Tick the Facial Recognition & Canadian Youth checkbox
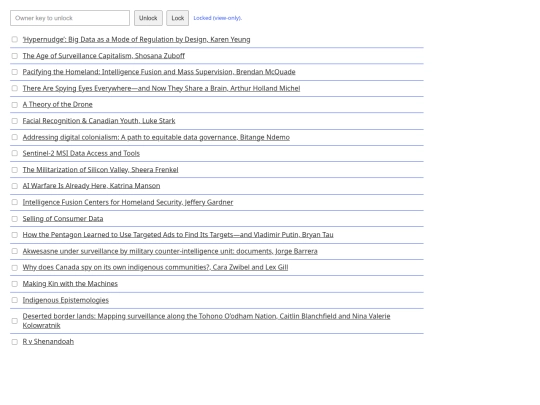540x405 pixels. pyautogui.click(x=14, y=121)
